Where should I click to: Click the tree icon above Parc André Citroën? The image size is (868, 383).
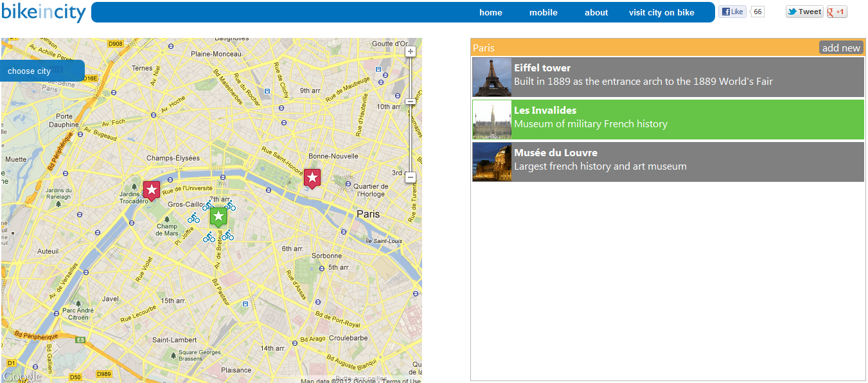pos(78,303)
